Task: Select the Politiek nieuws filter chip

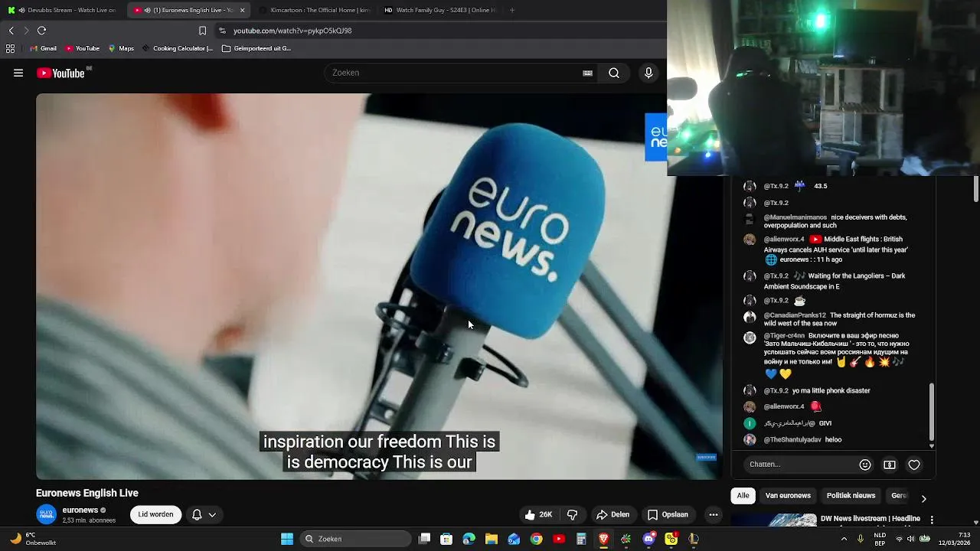Action: (x=851, y=496)
